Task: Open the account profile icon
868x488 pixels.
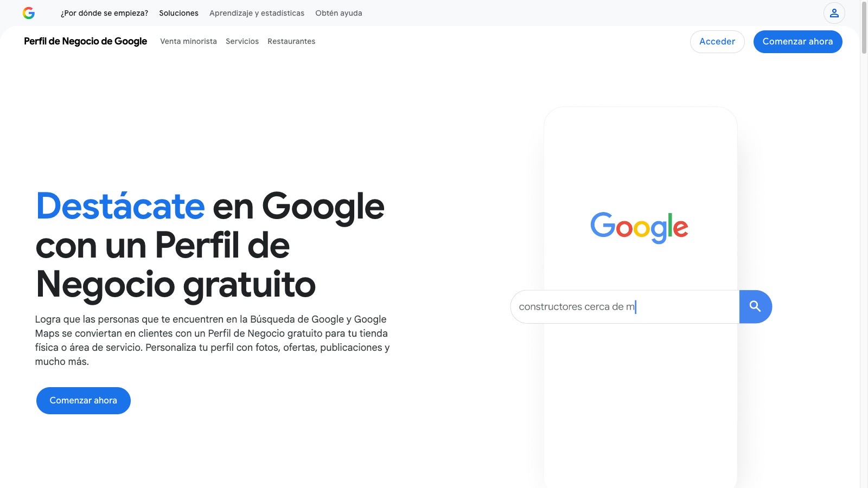Action: click(x=834, y=13)
